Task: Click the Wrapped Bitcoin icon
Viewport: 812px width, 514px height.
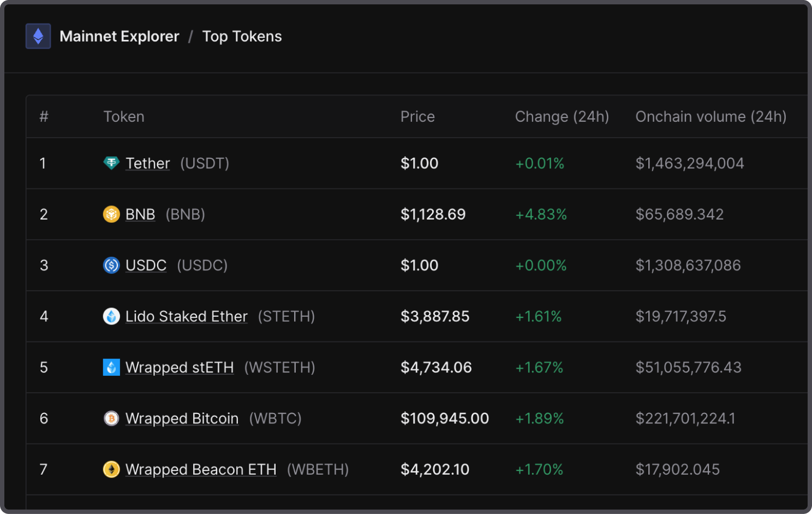Action: pos(111,418)
